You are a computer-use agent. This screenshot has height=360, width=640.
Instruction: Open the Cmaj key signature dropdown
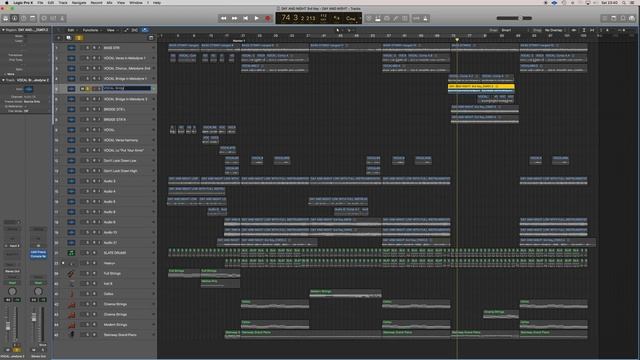click(351, 18)
